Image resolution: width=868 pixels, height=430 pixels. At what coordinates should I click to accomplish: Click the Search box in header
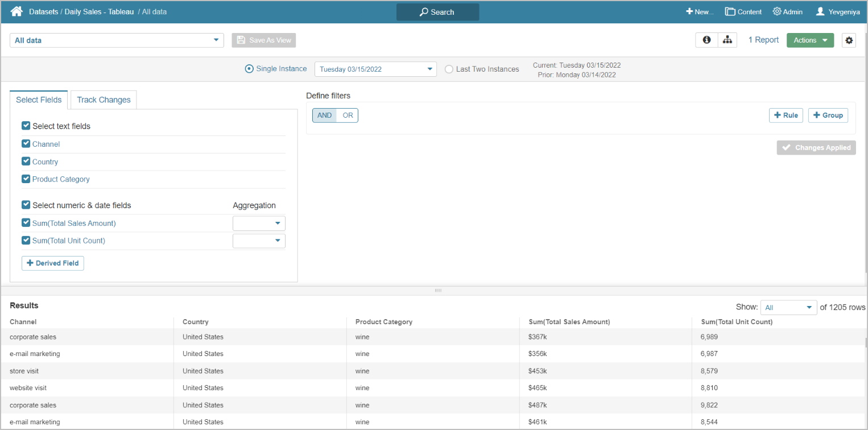click(x=437, y=12)
